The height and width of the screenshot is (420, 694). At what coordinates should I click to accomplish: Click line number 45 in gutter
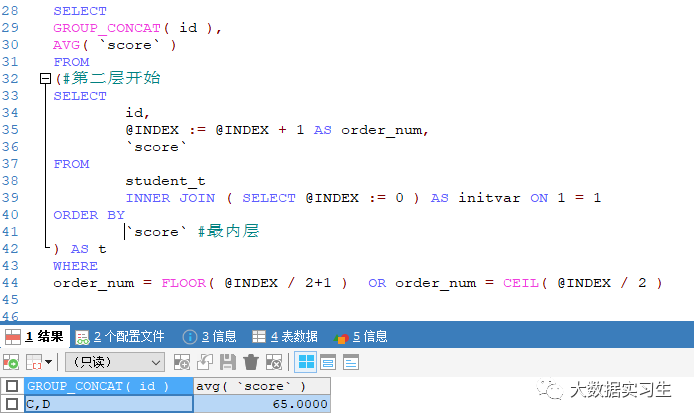pyautogui.click(x=10, y=300)
